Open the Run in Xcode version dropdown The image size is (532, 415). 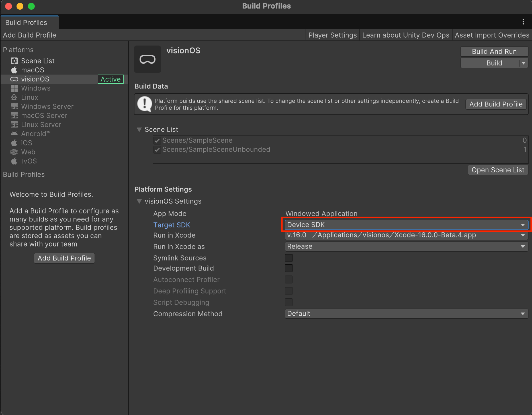(x=406, y=235)
